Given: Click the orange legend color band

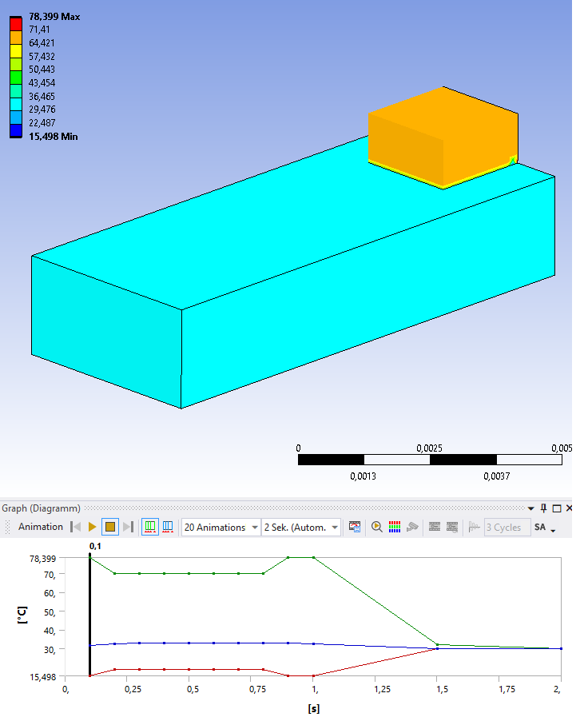Looking at the screenshot, I should coord(16,38).
